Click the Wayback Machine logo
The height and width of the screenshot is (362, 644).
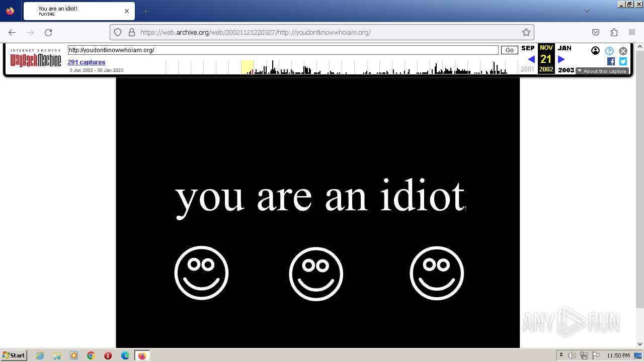click(36, 58)
